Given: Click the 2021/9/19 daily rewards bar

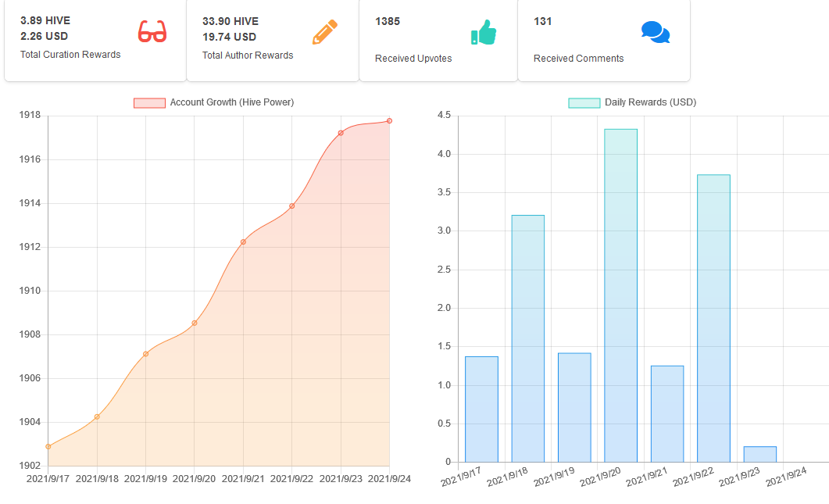Looking at the screenshot, I should pyautogui.click(x=574, y=407).
